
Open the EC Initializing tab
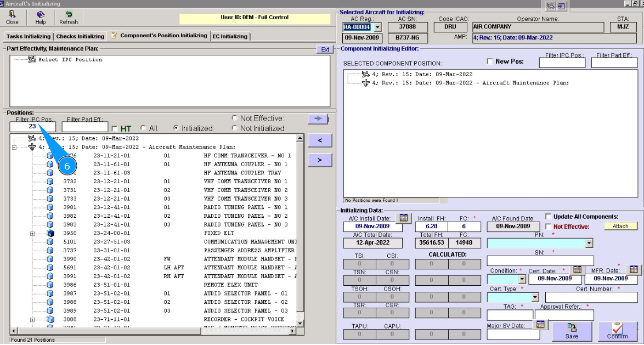(230, 36)
